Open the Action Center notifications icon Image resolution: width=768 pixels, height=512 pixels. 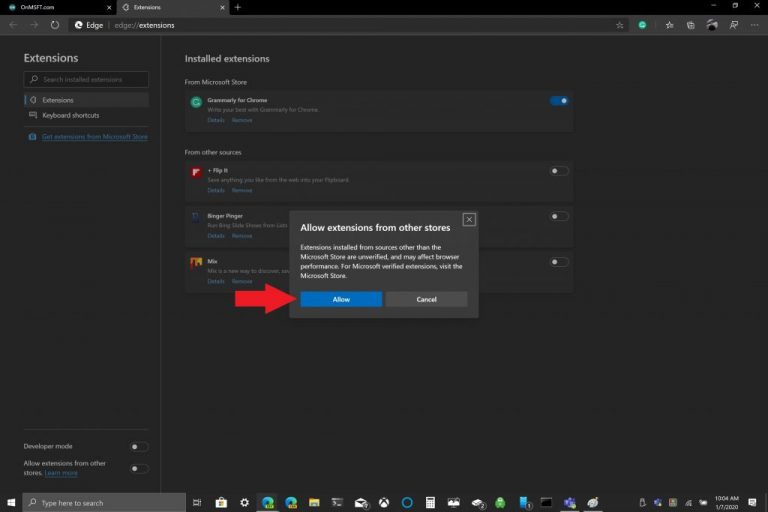click(752, 503)
